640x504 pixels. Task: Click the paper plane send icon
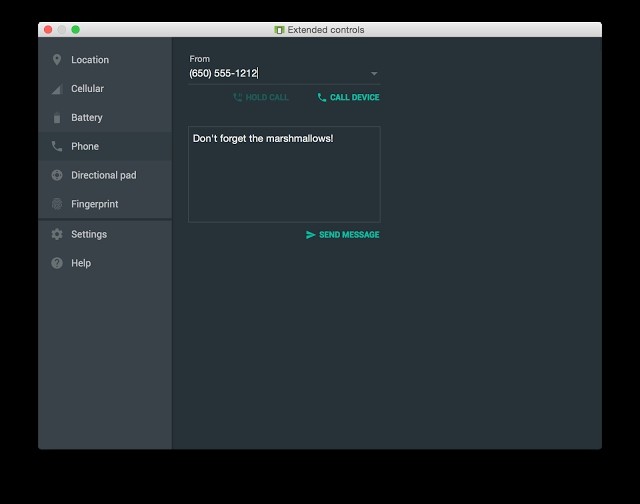point(311,235)
